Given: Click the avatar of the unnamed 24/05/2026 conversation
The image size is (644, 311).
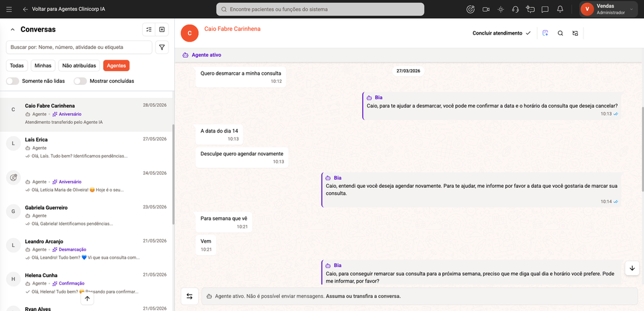Looking at the screenshot, I should pyautogui.click(x=14, y=178).
